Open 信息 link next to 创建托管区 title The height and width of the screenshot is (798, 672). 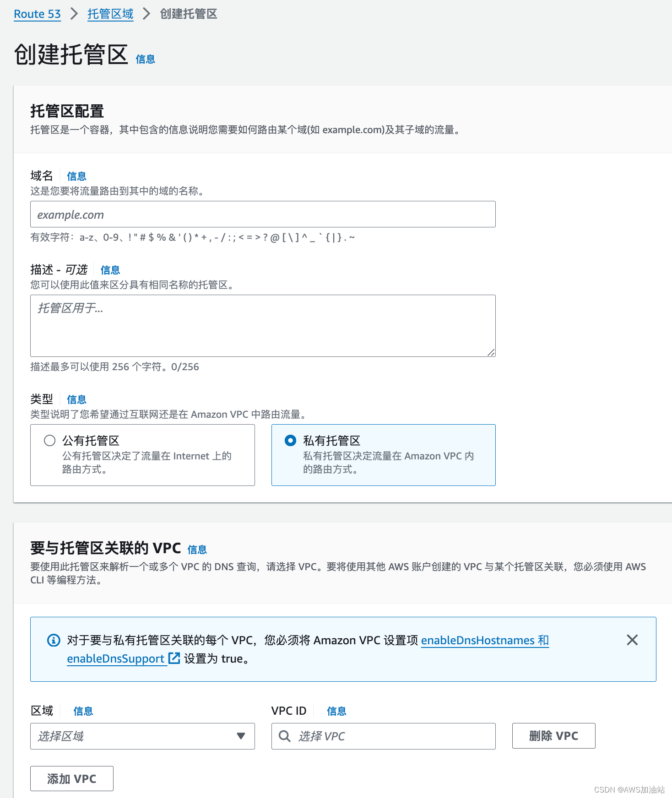[146, 59]
